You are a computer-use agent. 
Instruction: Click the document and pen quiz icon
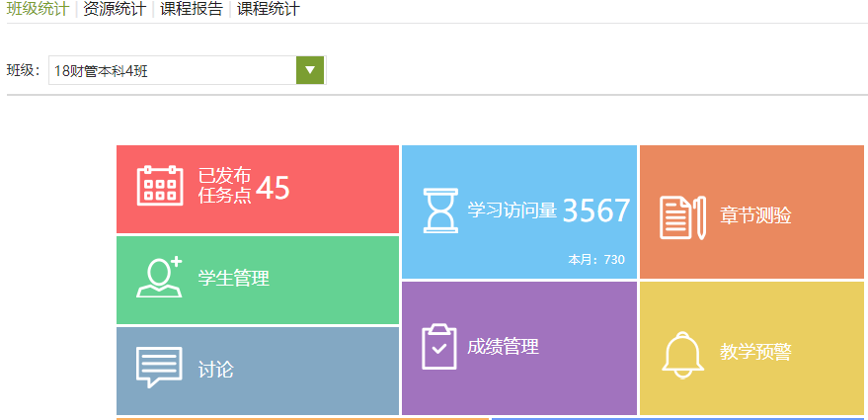(682, 216)
